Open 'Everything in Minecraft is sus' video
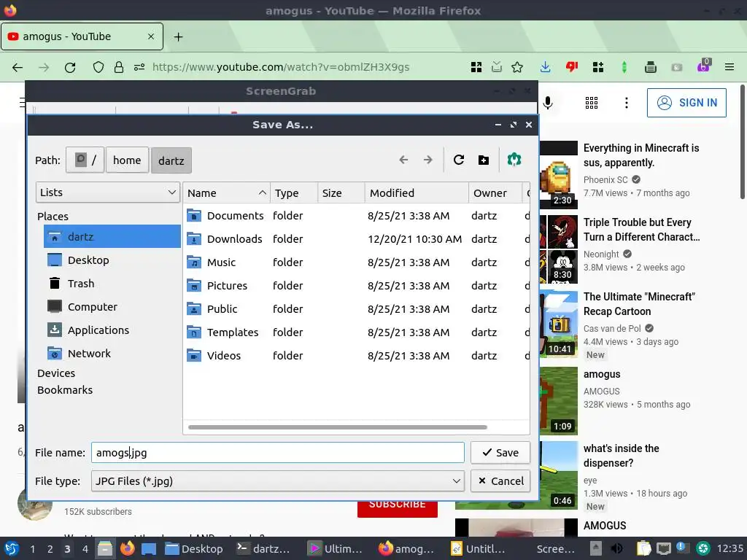Viewport: 747px width, 560px height. 641,155
